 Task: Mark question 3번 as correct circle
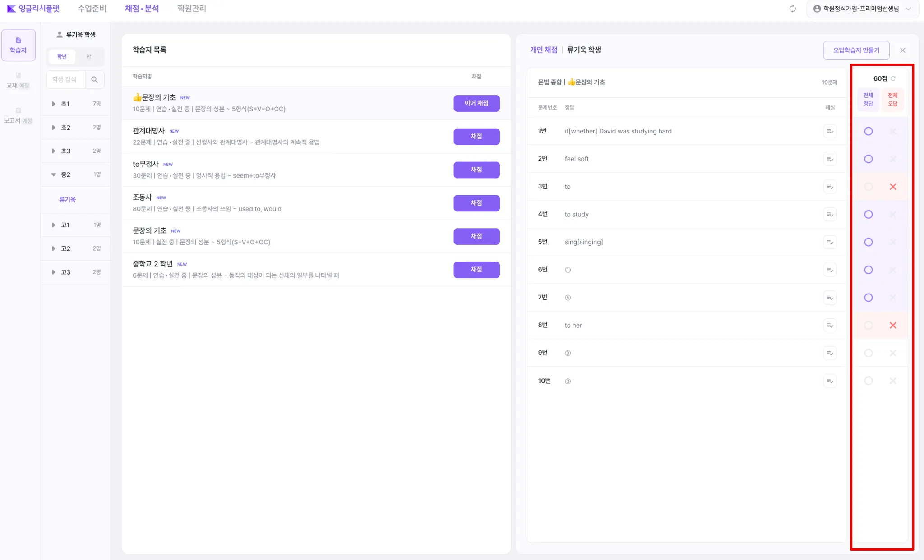868,187
